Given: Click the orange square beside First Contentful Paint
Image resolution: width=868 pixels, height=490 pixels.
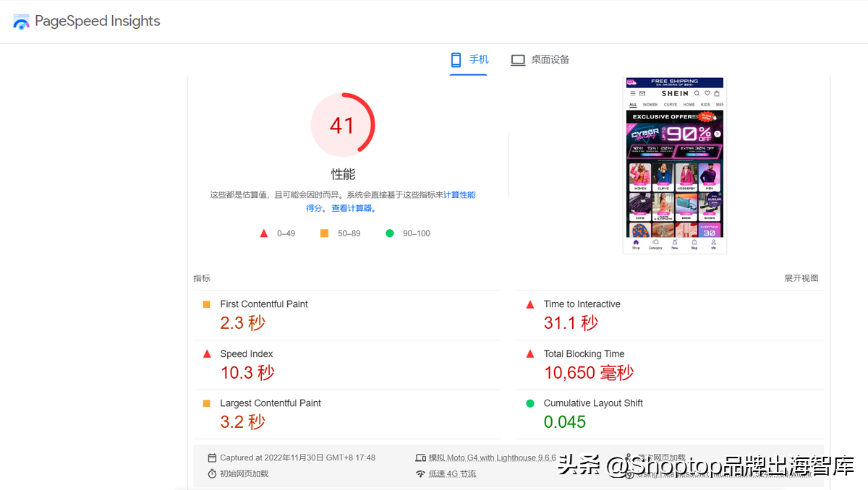Looking at the screenshot, I should click(207, 304).
